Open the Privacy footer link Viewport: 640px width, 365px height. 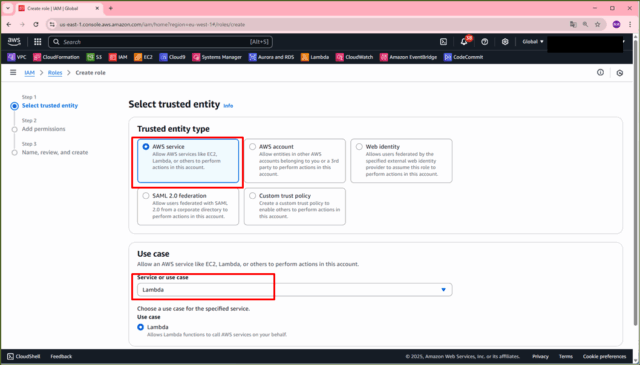(540, 356)
